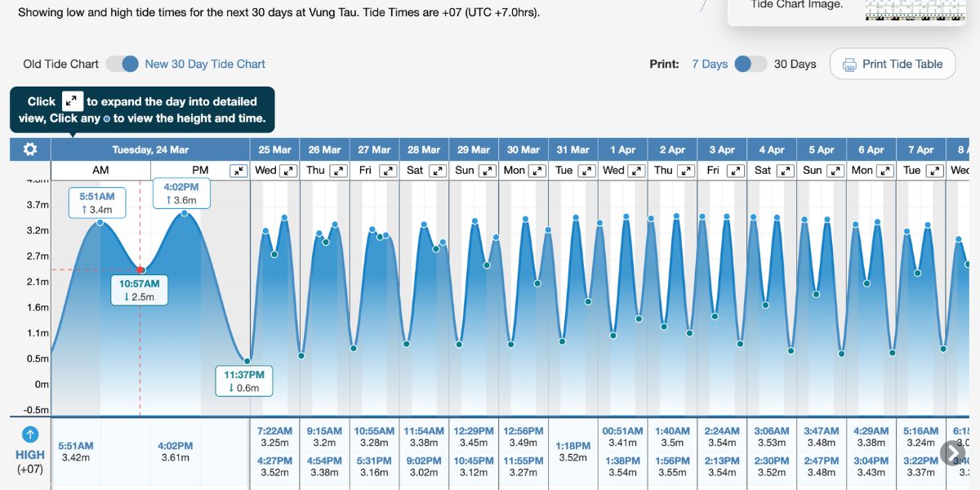Click the HIGH tide up-arrow indicator
This screenshot has height=490, width=980.
click(x=30, y=434)
